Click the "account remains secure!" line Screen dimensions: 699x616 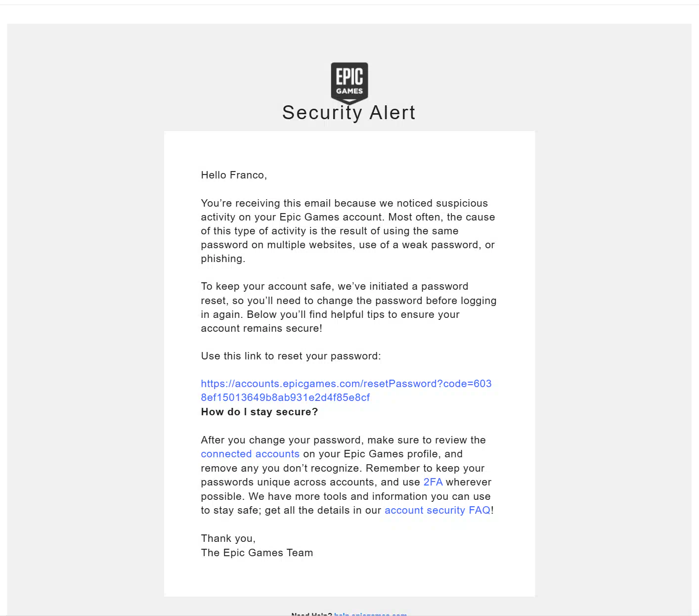tap(261, 329)
